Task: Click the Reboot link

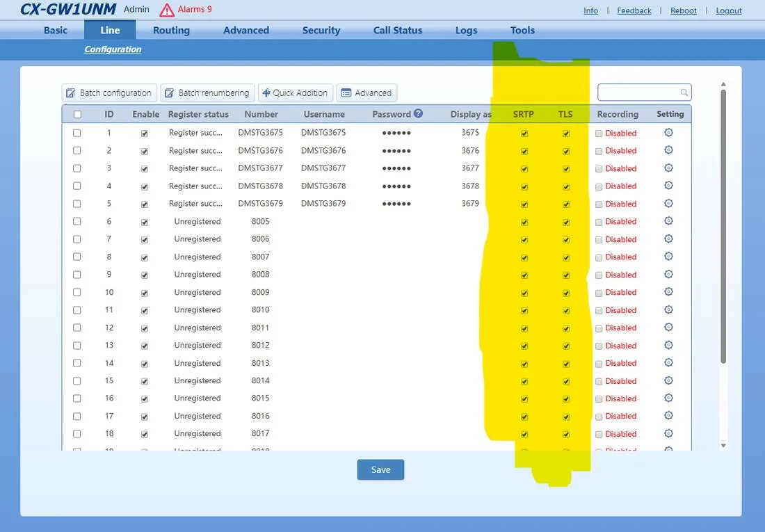Action: [683, 10]
